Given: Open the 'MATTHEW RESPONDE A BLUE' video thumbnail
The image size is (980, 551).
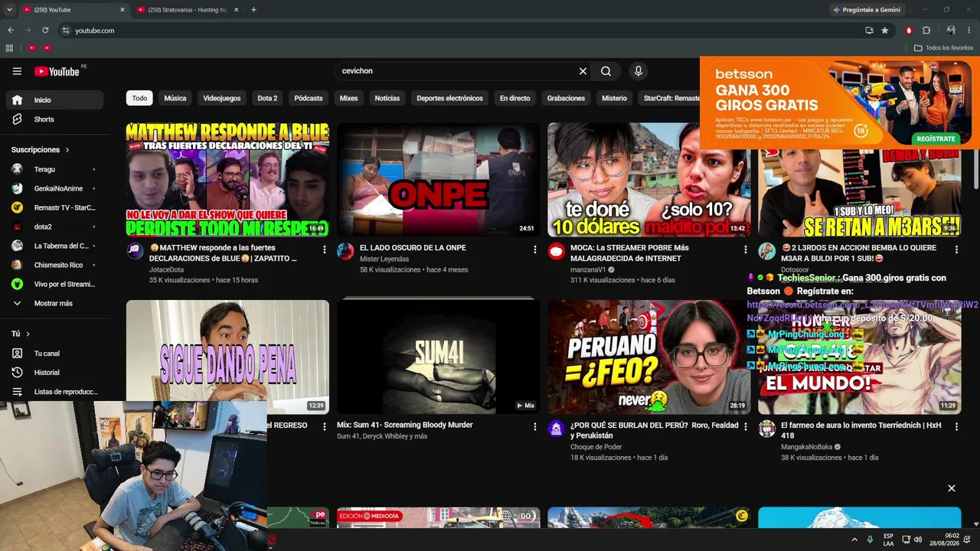Looking at the screenshot, I should (x=227, y=180).
